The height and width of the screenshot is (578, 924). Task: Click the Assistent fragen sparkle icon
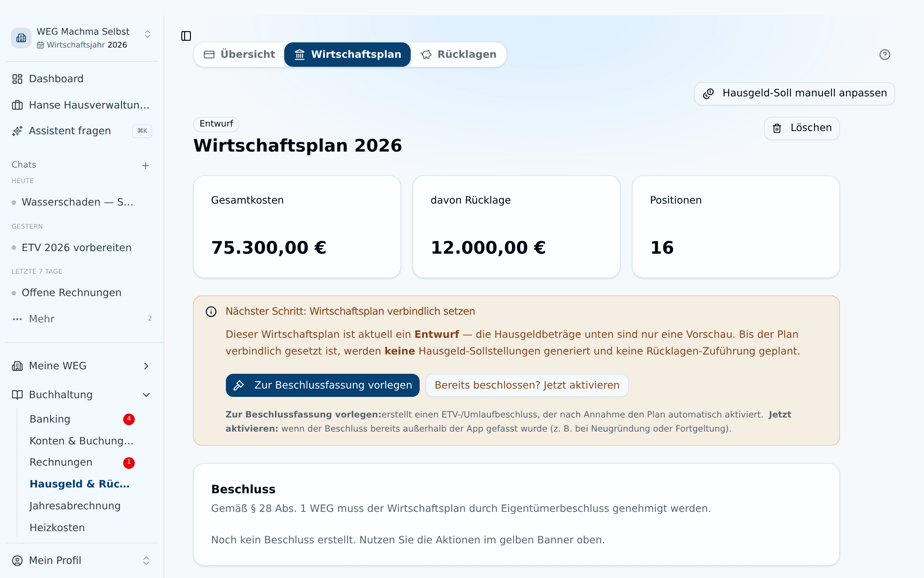pos(17,131)
